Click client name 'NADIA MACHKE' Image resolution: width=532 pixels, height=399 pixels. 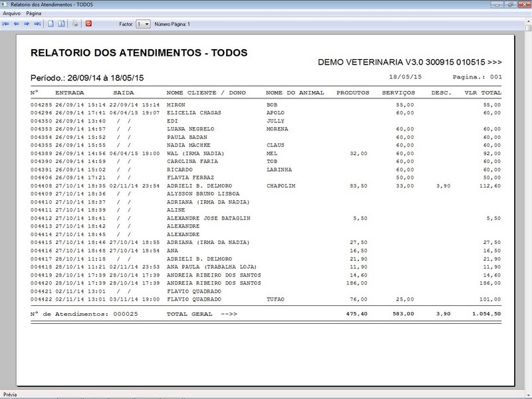[189, 145]
